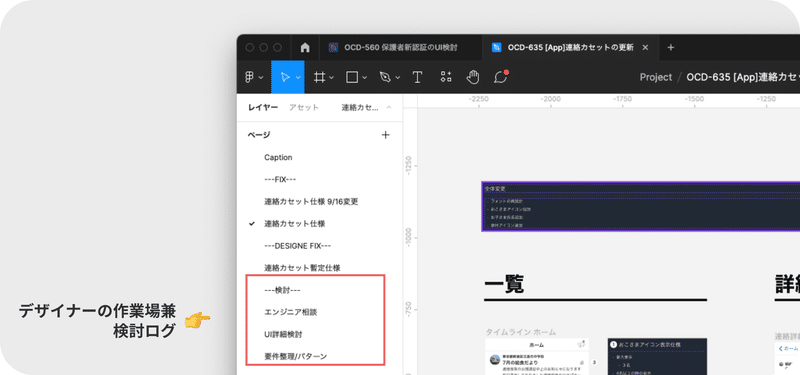Expand shape tools dropdown arrow
The height and width of the screenshot is (375, 800).
pos(365,78)
